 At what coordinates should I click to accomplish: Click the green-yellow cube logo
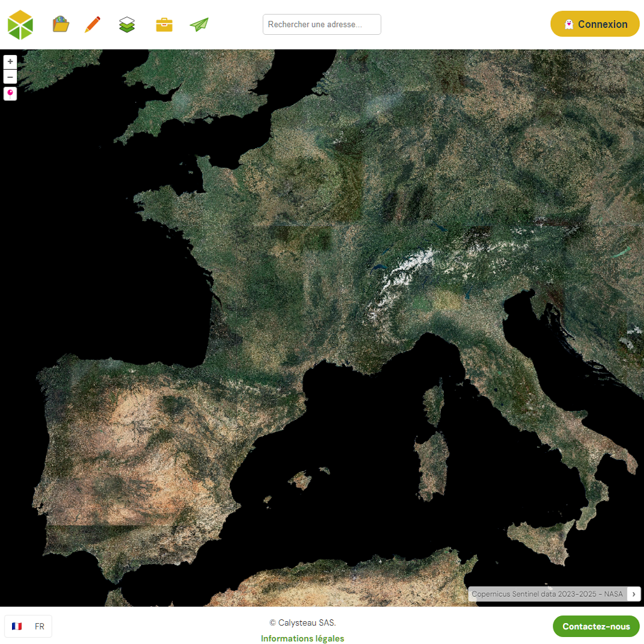pyautogui.click(x=20, y=25)
